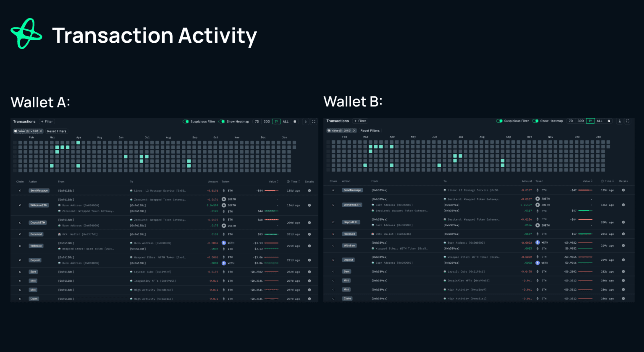
Task: Click the calendar icon next to ALL in Wallet A
Action: pyautogui.click(x=295, y=122)
